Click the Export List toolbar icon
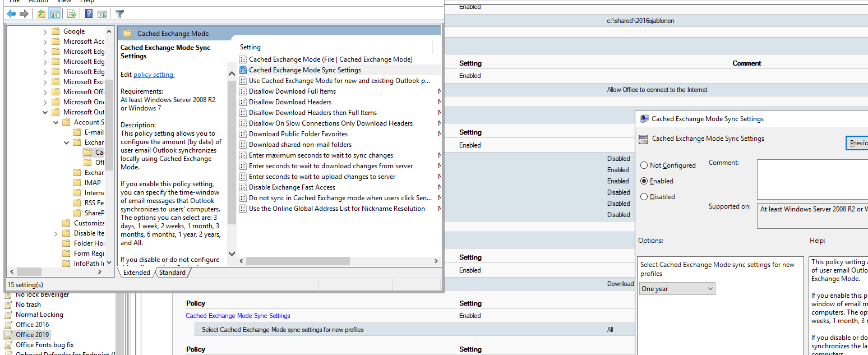This screenshot has height=355, width=868. click(71, 14)
